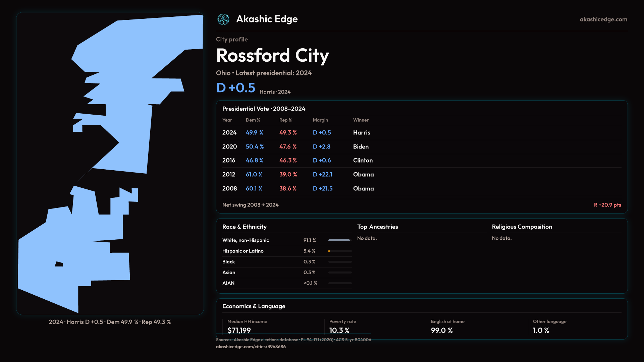Click the Poverty rate 10.3 % stat
Viewport: 644px width, 362px height.
tap(339, 330)
